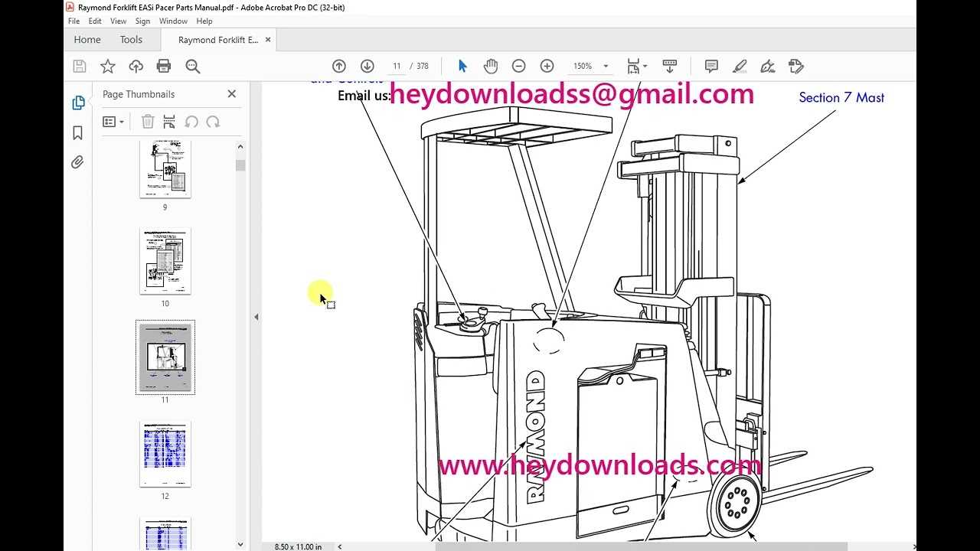Screen dimensions: 980x551
Task: Switch to the Tools tab
Action: [x=131, y=40]
